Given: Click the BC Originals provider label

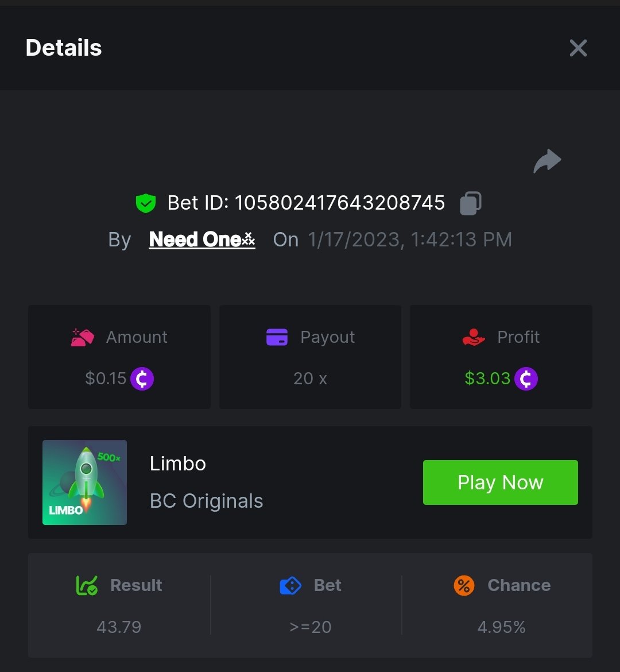Looking at the screenshot, I should 206,501.
